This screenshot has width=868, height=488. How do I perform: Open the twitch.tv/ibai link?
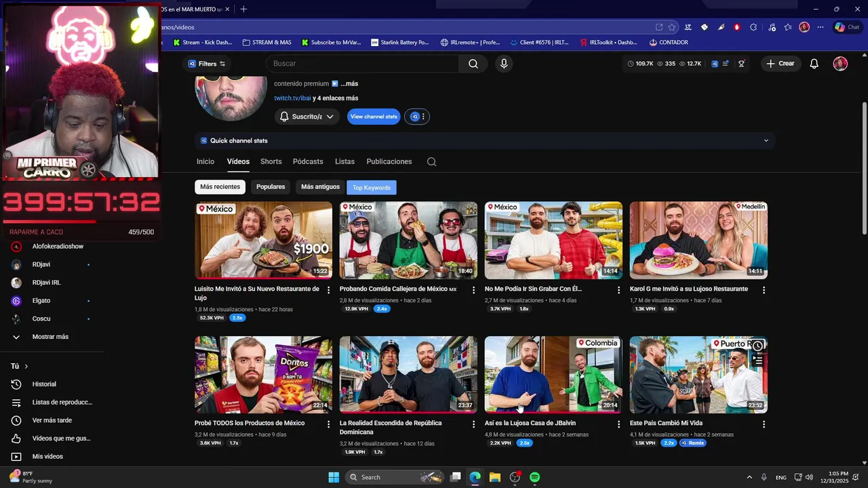[292, 98]
